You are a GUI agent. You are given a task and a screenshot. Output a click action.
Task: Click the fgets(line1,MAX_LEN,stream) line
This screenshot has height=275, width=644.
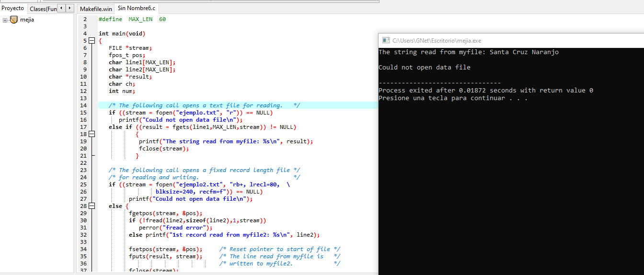coord(203,127)
